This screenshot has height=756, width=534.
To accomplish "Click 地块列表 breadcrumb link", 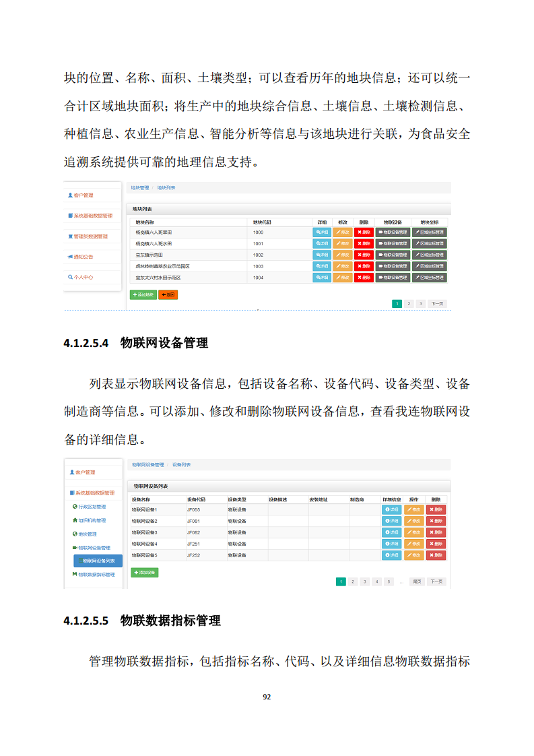I will click(166, 188).
